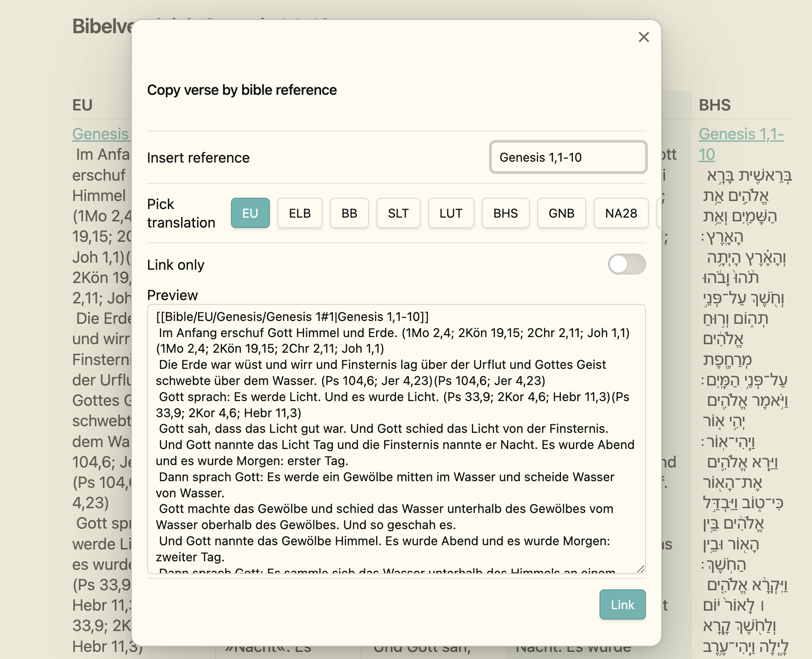Click the 'Pick translation' label
Screen dimensions: 812x659
[181, 213]
